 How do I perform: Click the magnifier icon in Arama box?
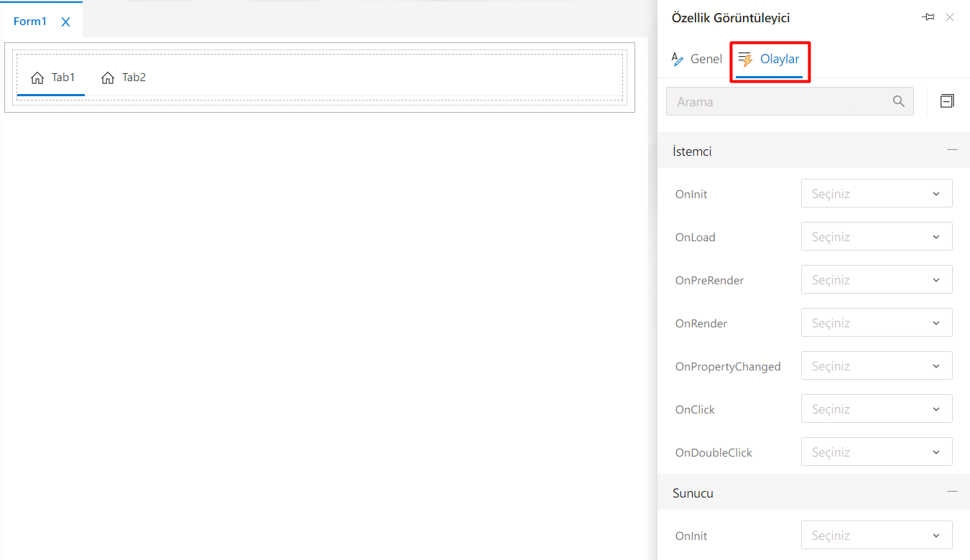[x=898, y=101]
